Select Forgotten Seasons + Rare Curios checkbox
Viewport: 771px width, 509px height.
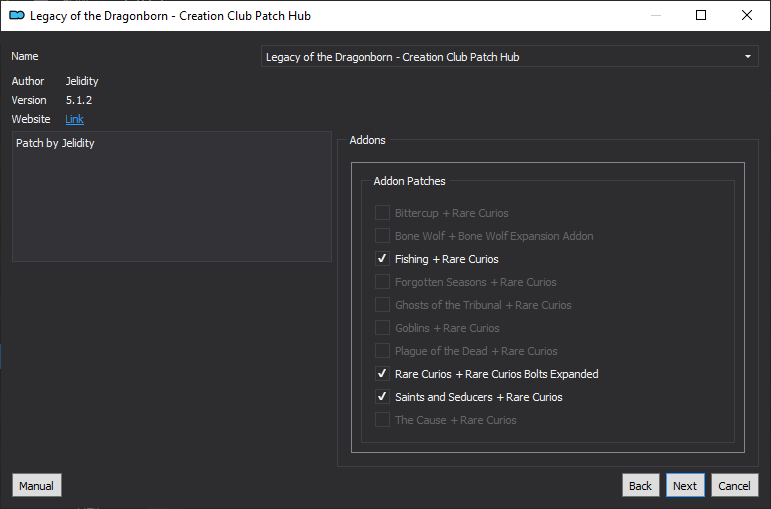(382, 282)
